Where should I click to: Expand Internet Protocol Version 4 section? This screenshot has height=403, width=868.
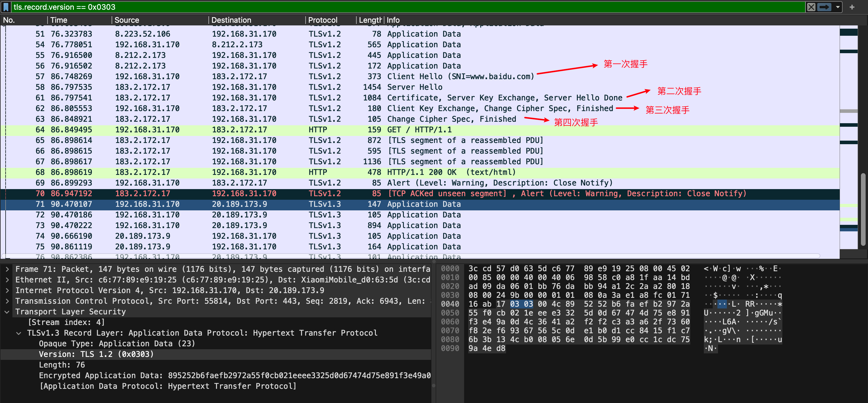(x=7, y=290)
